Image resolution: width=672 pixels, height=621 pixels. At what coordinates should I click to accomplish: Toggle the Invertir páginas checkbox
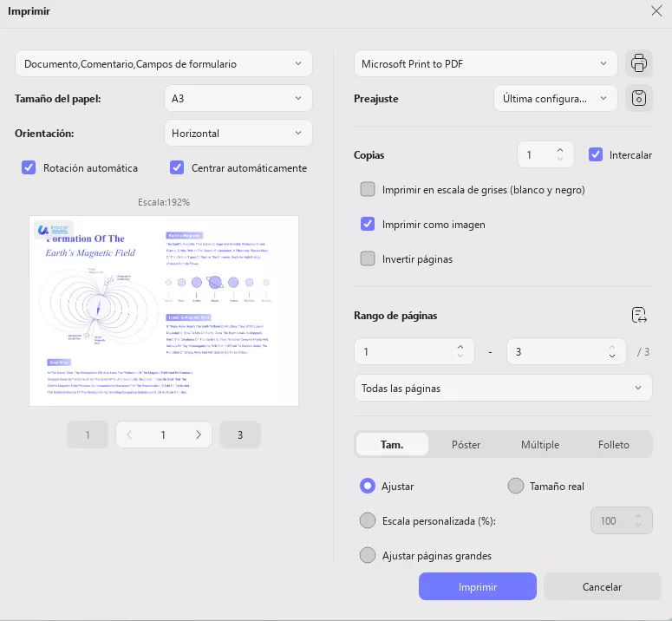click(x=368, y=258)
